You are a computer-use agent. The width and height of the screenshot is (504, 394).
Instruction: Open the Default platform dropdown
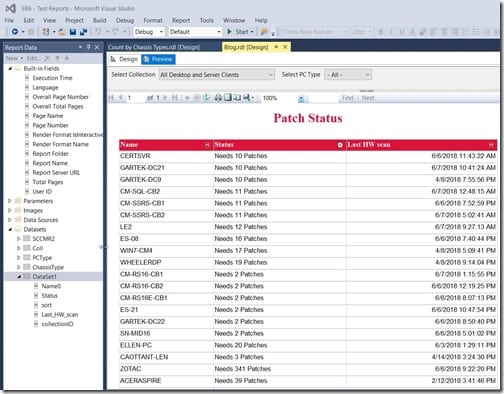195,32
